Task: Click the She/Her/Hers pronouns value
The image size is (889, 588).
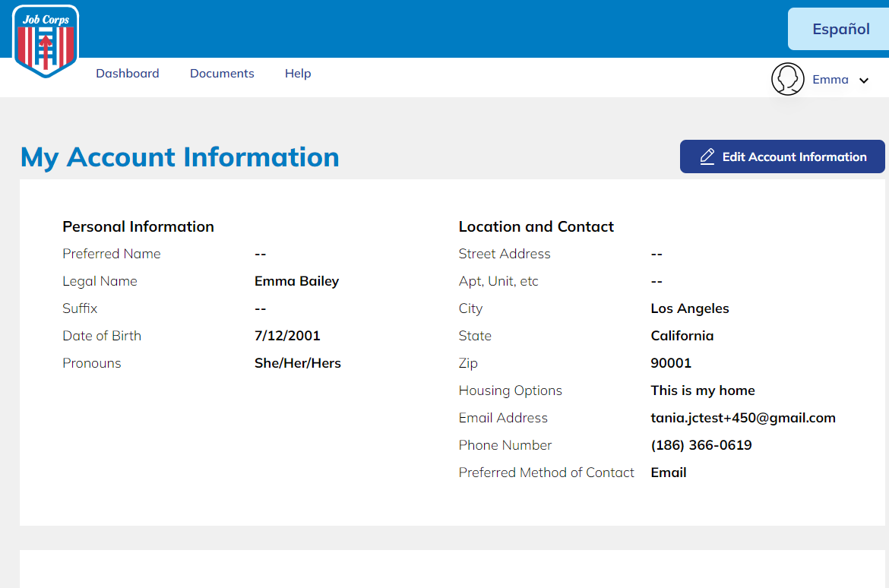Action: click(x=297, y=363)
